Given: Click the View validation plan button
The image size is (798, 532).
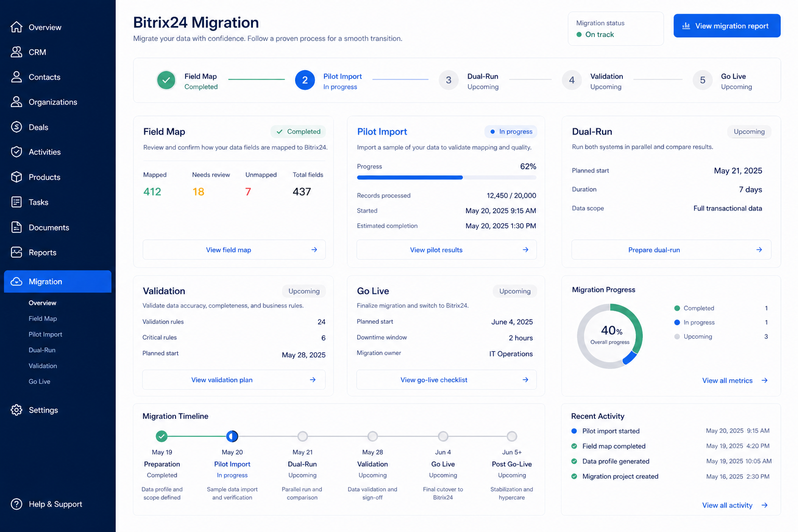Looking at the screenshot, I should click(x=234, y=380).
